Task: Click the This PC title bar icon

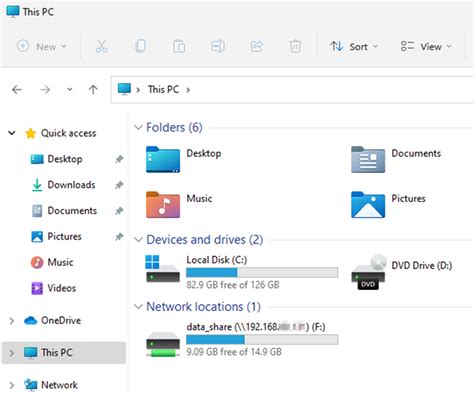Action: (x=13, y=11)
